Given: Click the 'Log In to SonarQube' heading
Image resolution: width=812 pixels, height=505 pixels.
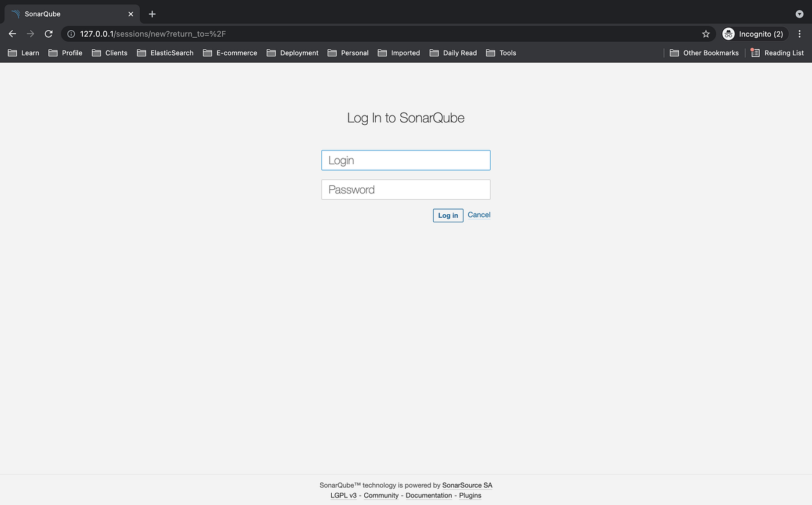Looking at the screenshot, I should (x=406, y=118).
